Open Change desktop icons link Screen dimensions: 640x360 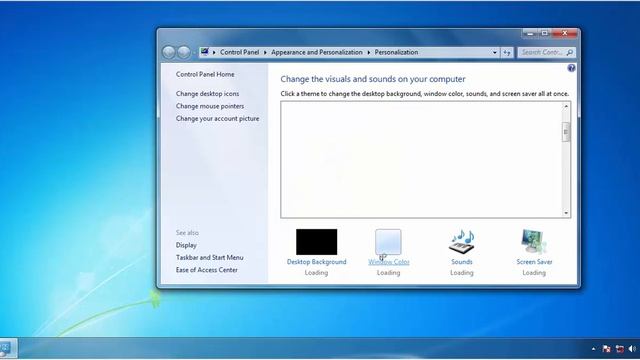(x=207, y=93)
